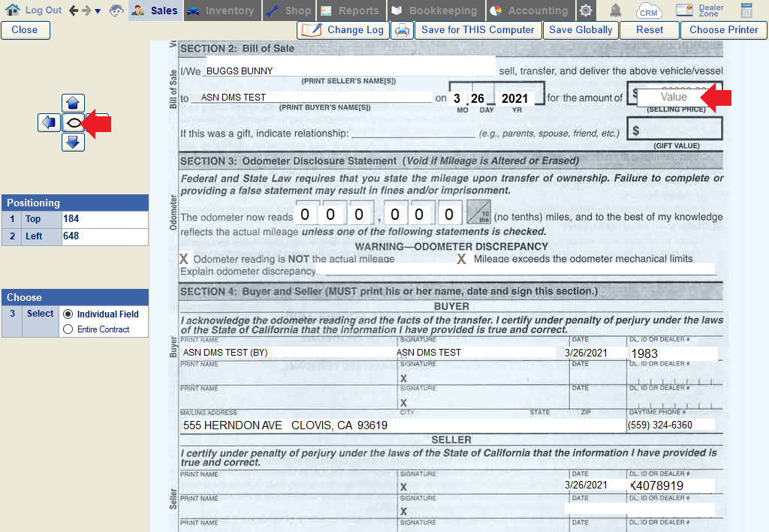Screen dimensions: 769x532
Task: Nudge field left with the left arrow
Action: click(49, 122)
